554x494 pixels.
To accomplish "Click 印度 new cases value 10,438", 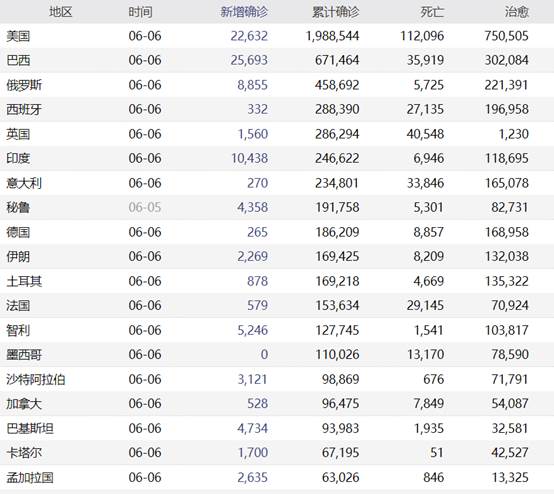I will (x=249, y=158).
